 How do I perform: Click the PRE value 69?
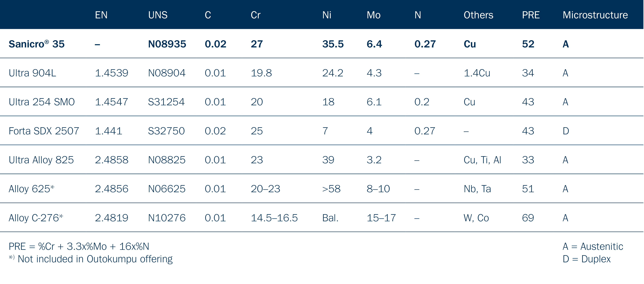tap(528, 218)
